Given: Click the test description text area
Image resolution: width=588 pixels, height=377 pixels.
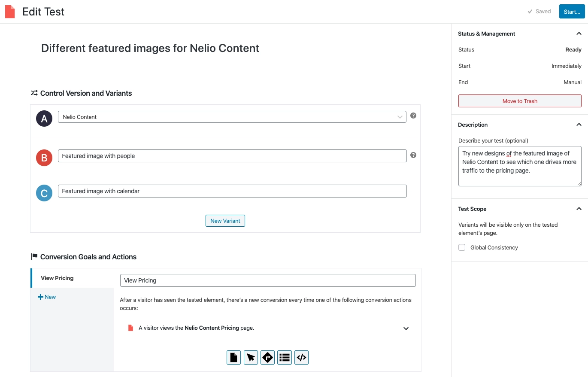Looking at the screenshot, I should [x=519, y=166].
